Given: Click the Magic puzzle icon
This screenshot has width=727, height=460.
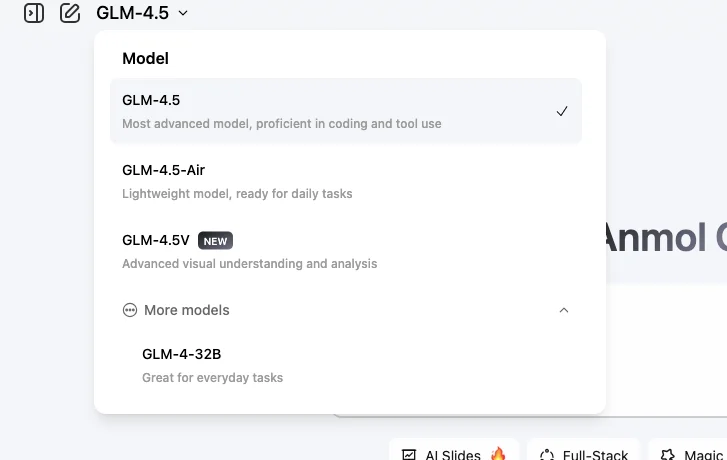Looking at the screenshot, I should [x=668, y=454].
